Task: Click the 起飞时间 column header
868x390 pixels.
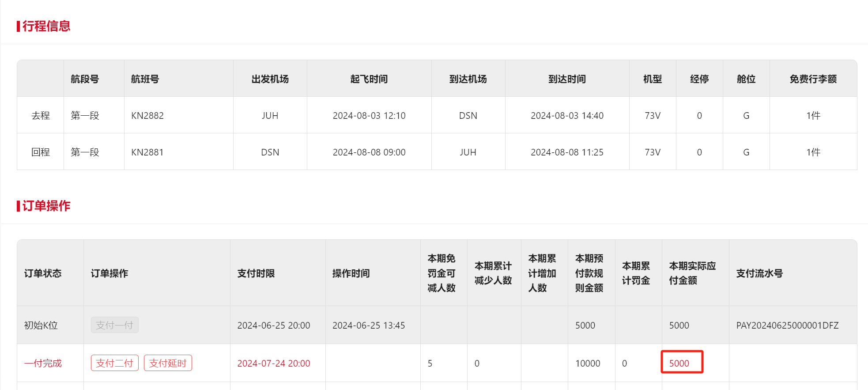Action: point(369,79)
